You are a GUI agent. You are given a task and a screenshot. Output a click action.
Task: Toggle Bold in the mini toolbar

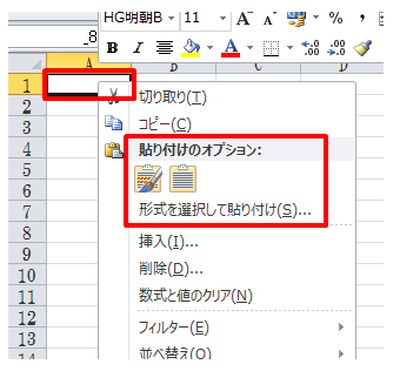coord(112,48)
